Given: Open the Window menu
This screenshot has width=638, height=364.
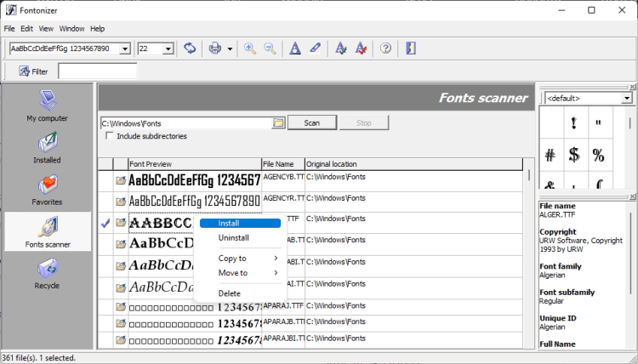Looking at the screenshot, I should coord(71,28).
